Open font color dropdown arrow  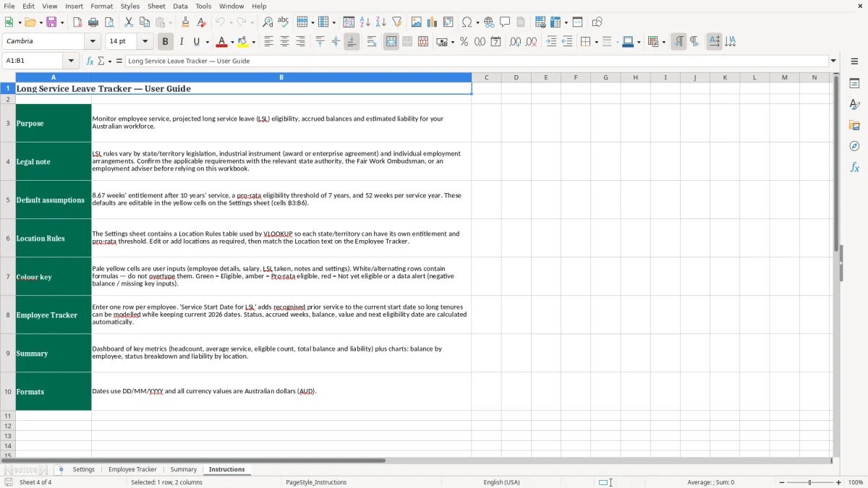coord(231,42)
